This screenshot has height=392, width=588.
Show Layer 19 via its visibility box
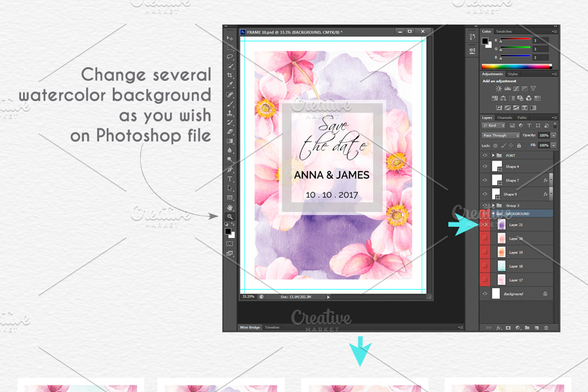coord(485,252)
